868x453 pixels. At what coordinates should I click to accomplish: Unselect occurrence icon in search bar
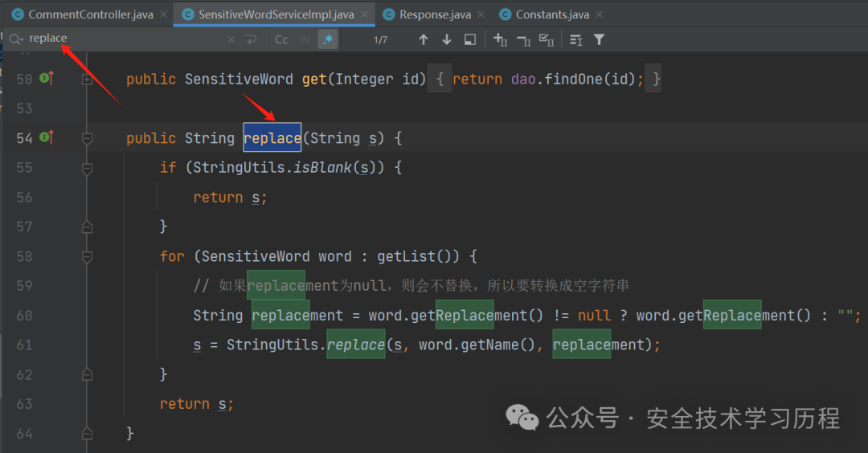pyautogui.click(x=523, y=39)
